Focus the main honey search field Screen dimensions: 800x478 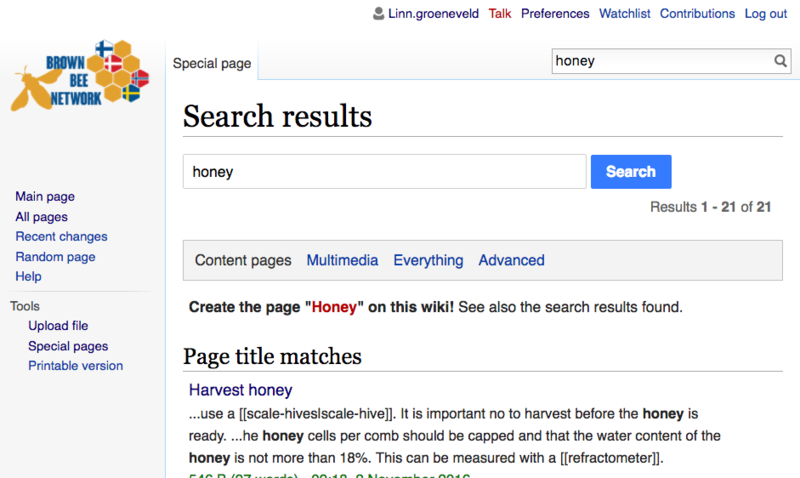385,172
